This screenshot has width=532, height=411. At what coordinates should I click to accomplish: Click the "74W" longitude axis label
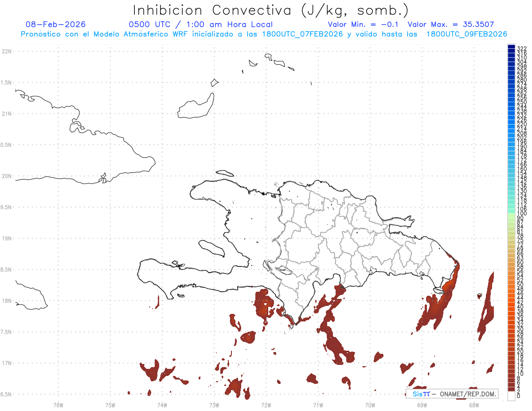162,405
